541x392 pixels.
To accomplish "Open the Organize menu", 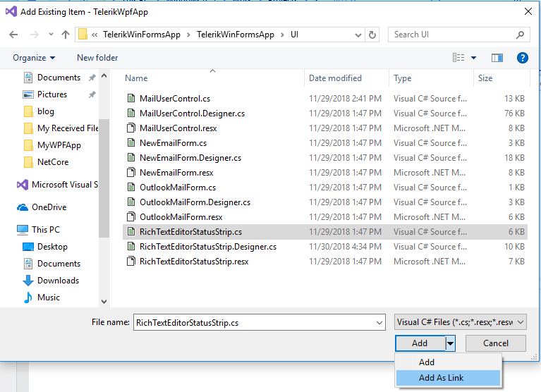I will click(x=34, y=58).
